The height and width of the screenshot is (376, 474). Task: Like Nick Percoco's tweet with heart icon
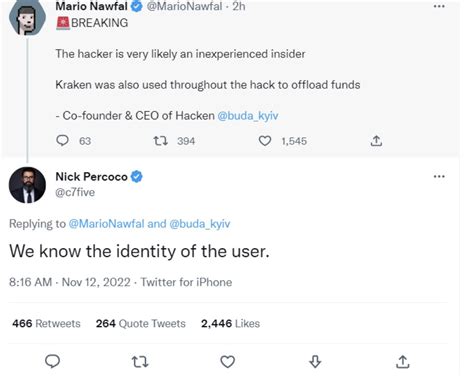[x=228, y=362]
